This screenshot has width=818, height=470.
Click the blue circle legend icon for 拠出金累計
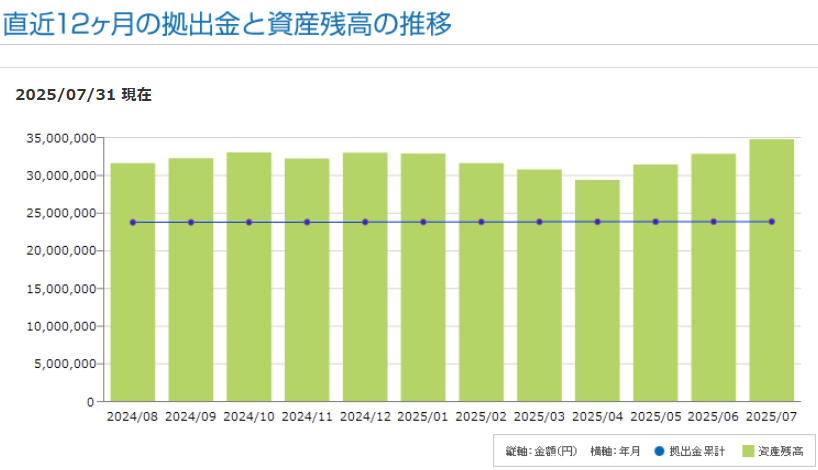pos(657,452)
